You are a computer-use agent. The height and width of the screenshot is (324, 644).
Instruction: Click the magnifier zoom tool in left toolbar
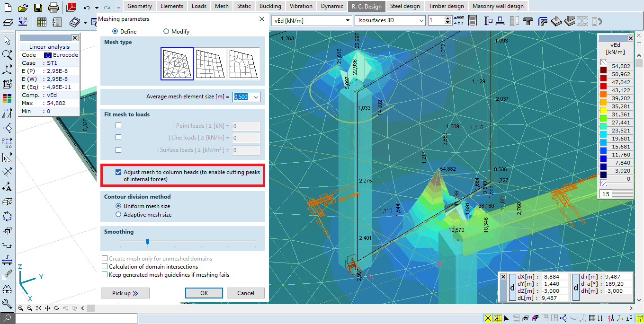click(7, 55)
